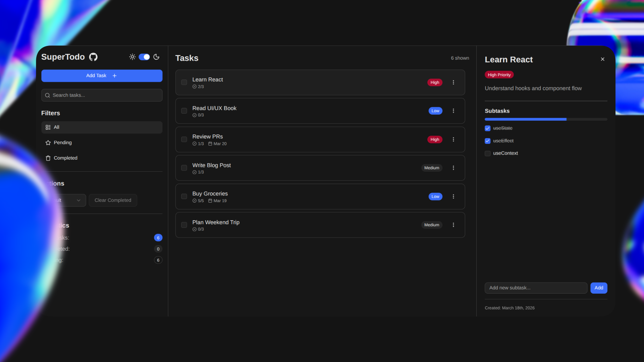This screenshot has width=644, height=362.
Task: Click the task description Understand hooks and component flow
Action: tap(533, 88)
